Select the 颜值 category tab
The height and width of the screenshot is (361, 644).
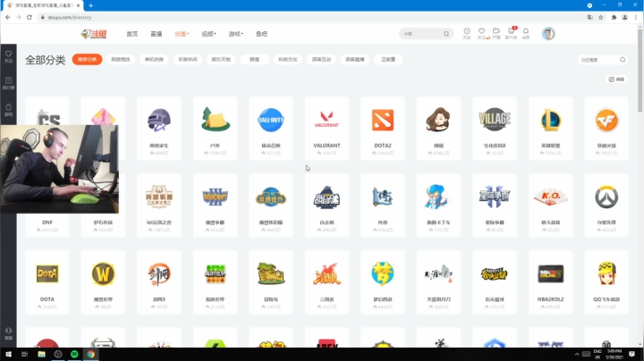255,60
